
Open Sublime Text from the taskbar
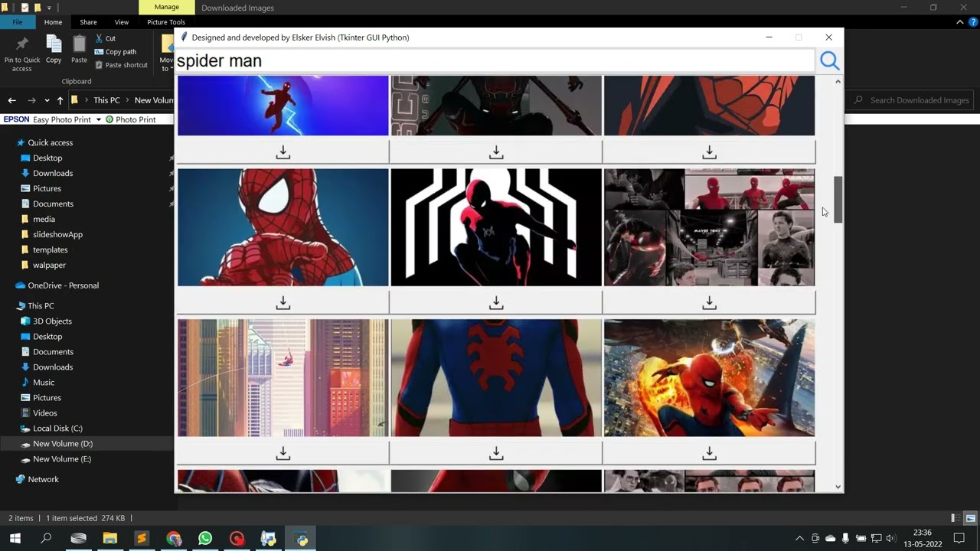[142, 539]
